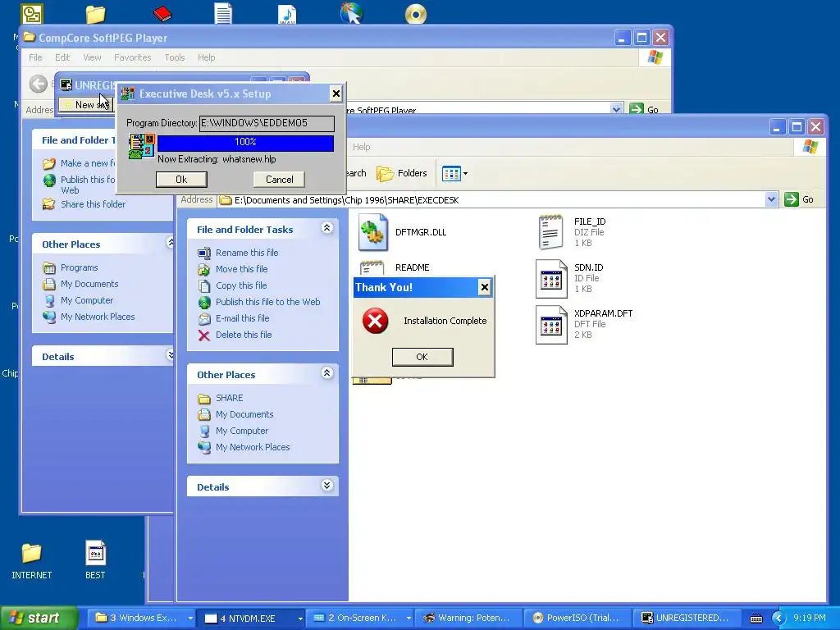This screenshot has width=840, height=630.
Task: Click Ok in Executive Desk Setup
Action: click(x=181, y=180)
